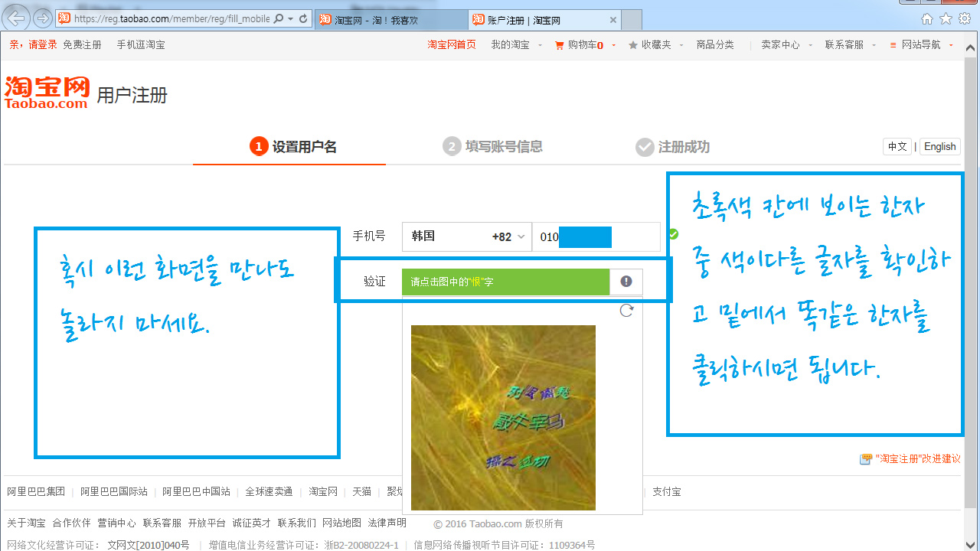The width and height of the screenshot is (980, 551).
Task: Click 开放平台 footer link
Action: pos(207,523)
